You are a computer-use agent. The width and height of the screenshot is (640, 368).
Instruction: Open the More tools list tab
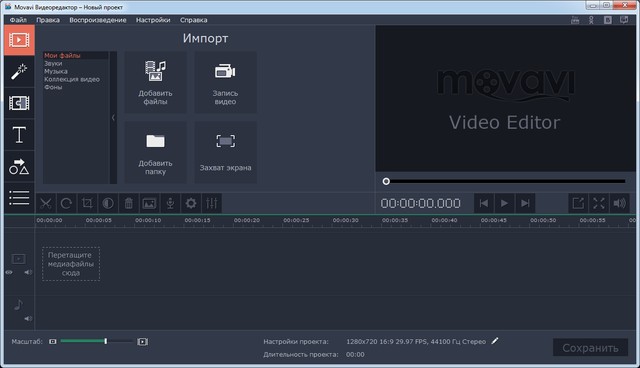click(19, 198)
